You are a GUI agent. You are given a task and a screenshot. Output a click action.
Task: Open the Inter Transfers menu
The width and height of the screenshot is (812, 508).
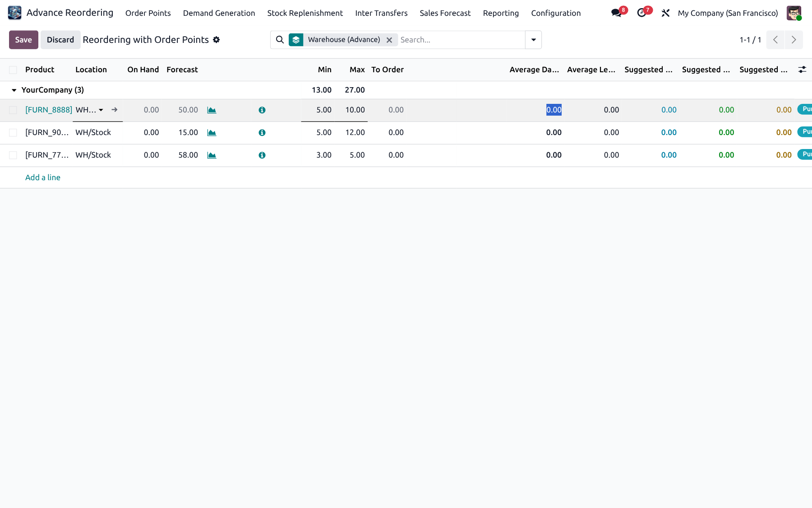coord(381,13)
